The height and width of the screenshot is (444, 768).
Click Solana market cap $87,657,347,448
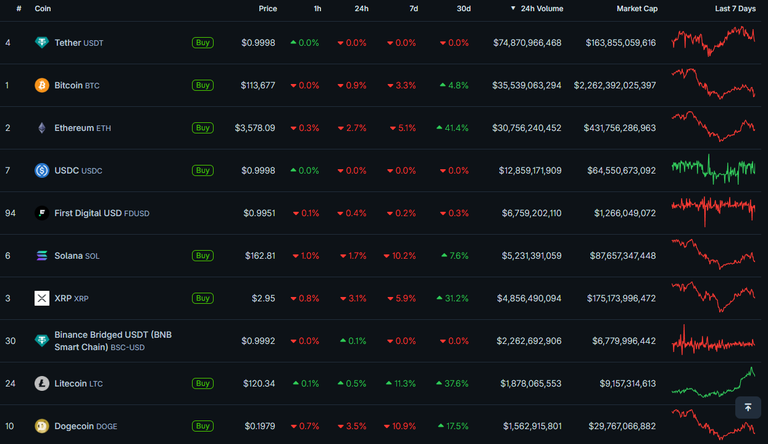pyautogui.click(x=623, y=256)
